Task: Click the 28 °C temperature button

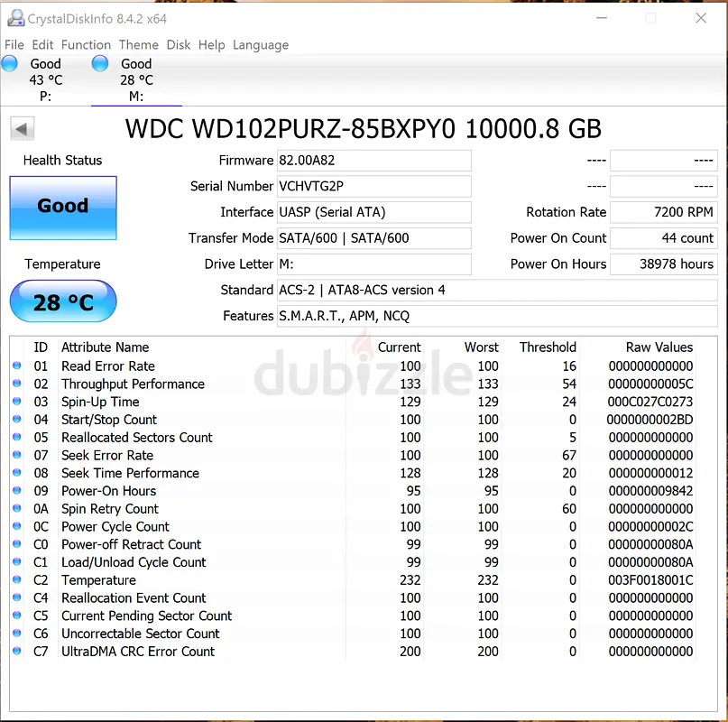Action: tap(63, 302)
